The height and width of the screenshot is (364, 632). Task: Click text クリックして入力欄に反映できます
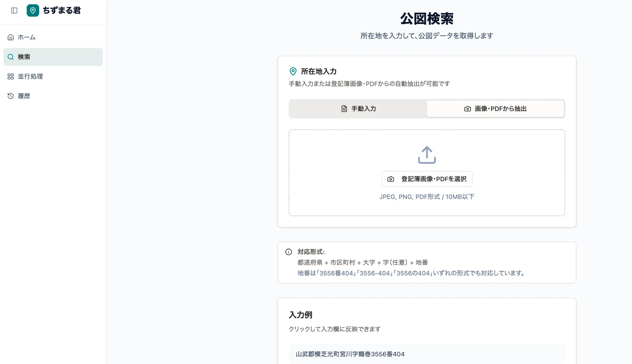pos(335,329)
